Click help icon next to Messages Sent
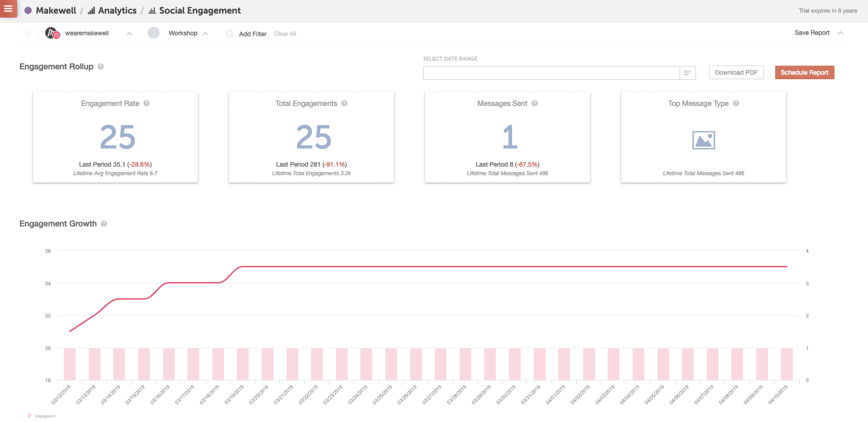868x422 pixels. click(x=534, y=103)
